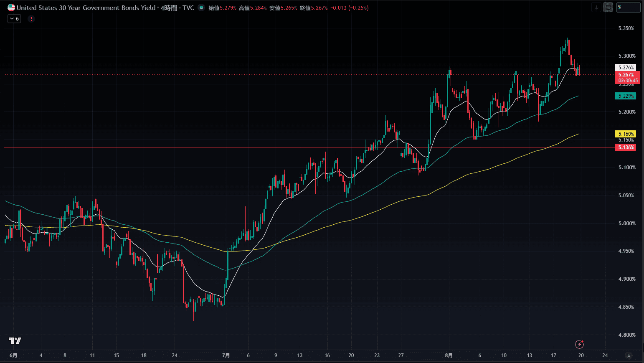Open the red exclamation warning icon
This screenshot has width=644, height=363.
pos(31,19)
